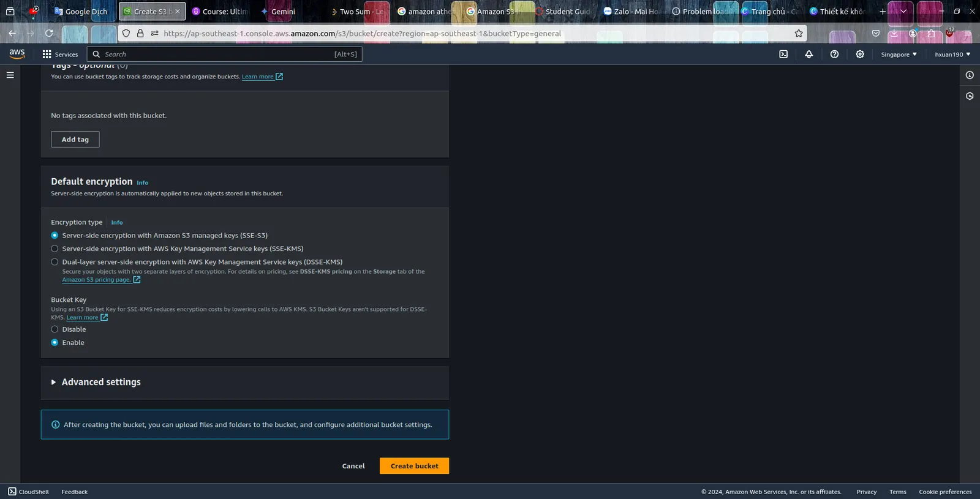Select the 'No tags associated with this bucket.' text
Image resolution: width=980 pixels, height=499 pixels.
coord(108,116)
